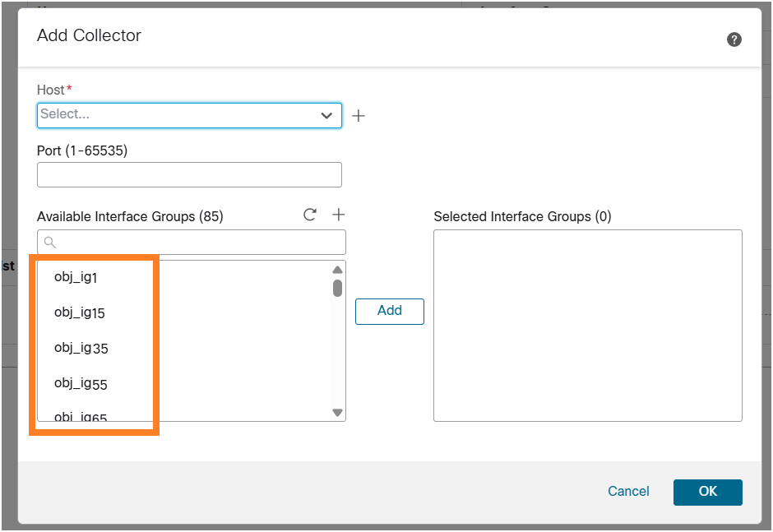Expand the Select... combo box chevron
Image resolution: width=773 pixels, height=532 pixels.
tap(327, 115)
